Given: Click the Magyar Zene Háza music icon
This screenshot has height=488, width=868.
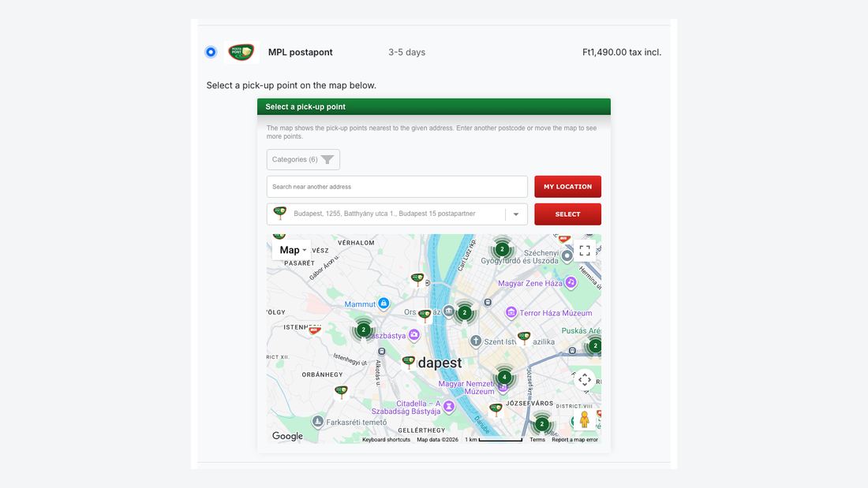Looking at the screenshot, I should pyautogui.click(x=571, y=283).
